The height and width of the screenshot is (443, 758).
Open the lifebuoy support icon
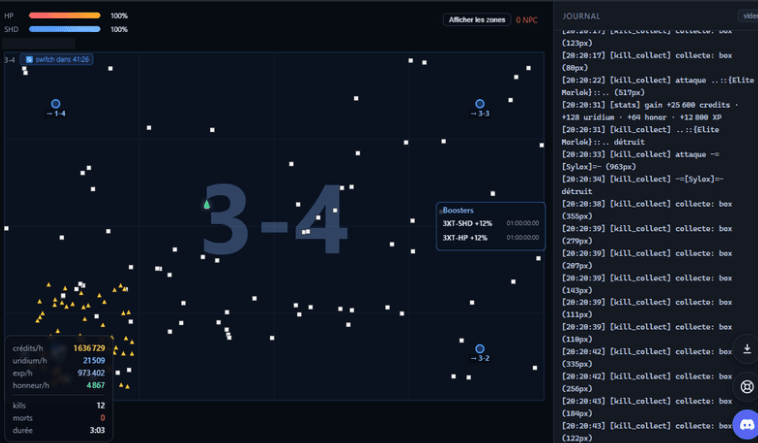(747, 387)
